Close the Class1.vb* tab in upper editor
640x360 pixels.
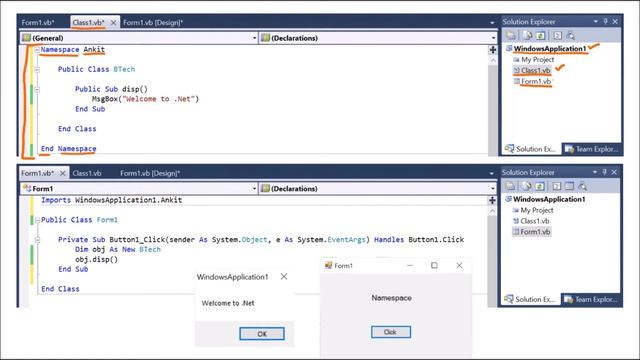pyautogui.click(x=113, y=22)
